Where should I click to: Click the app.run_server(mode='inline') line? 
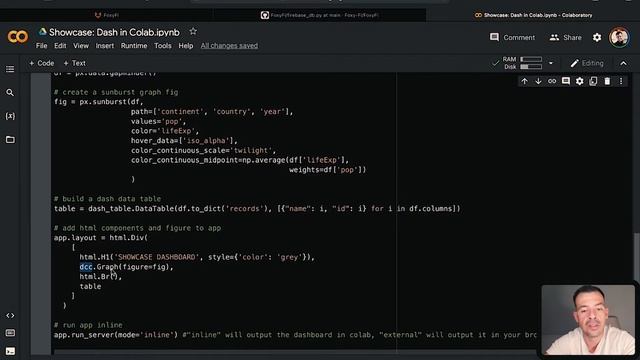(x=116, y=335)
